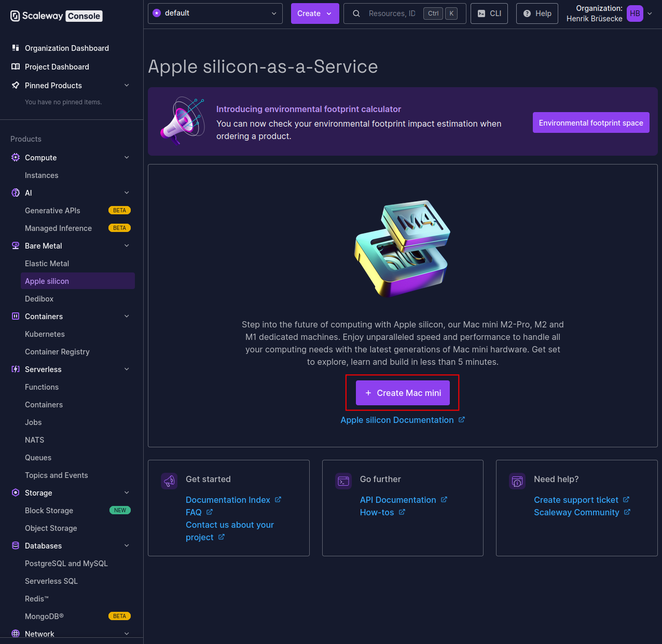Click the HB organization avatar

635,13
